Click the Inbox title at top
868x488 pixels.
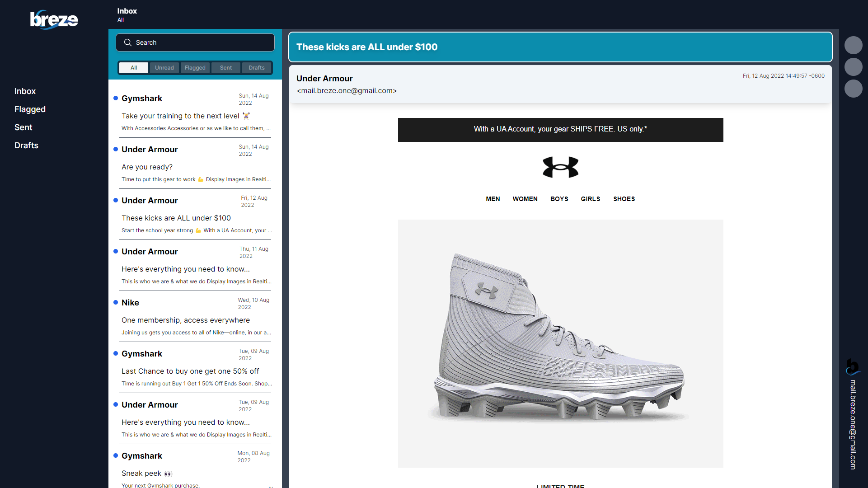click(x=127, y=11)
